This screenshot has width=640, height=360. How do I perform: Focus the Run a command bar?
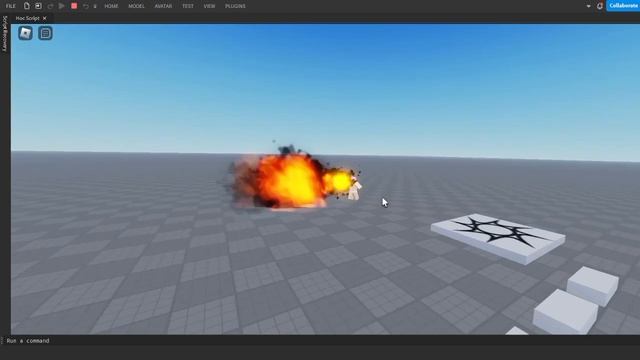[x=320, y=340]
